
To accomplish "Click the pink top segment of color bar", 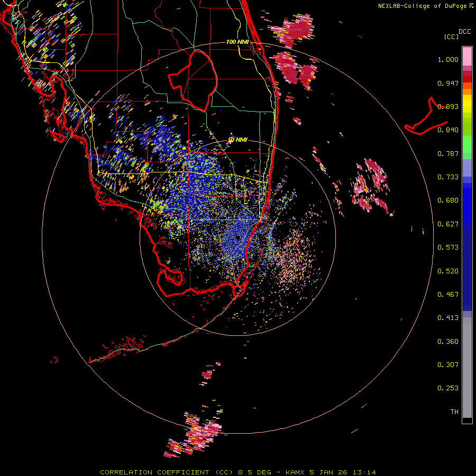I will [x=467, y=56].
